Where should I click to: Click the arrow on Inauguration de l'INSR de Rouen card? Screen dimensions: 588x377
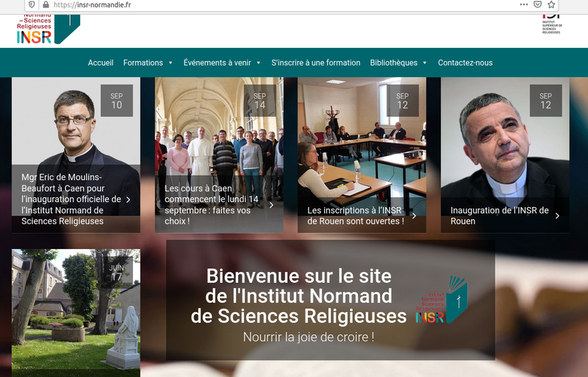coord(557,216)
